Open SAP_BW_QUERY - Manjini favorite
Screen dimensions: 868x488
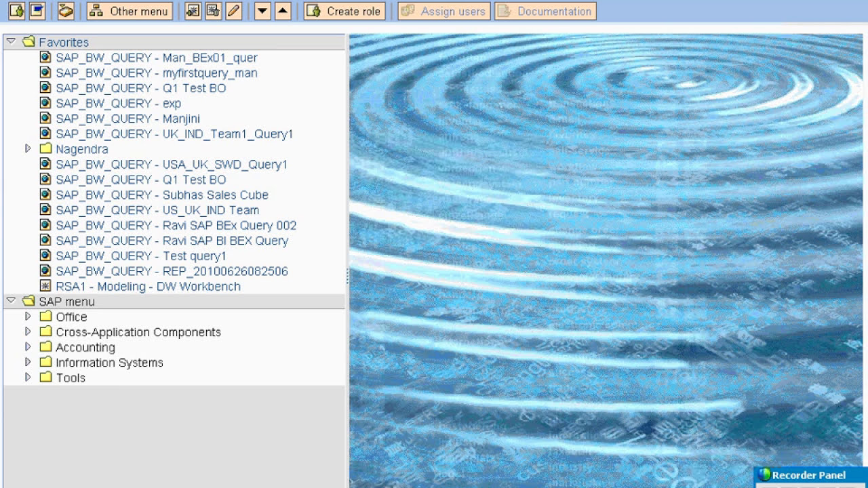pos(127,119)
